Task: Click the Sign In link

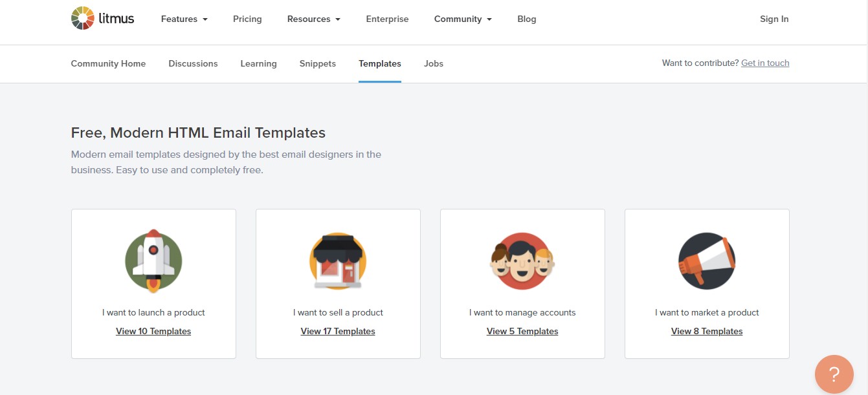Action: point(774,19)
